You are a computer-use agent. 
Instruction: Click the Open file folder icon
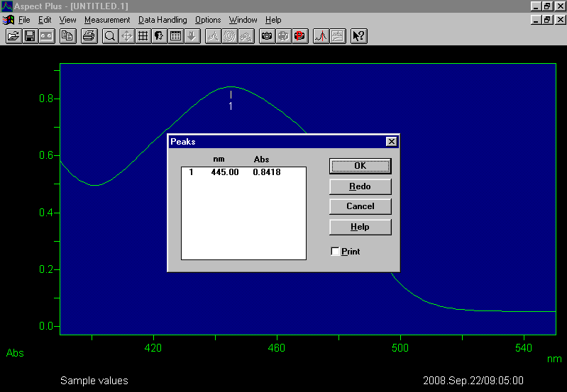[x=13, y=36]
